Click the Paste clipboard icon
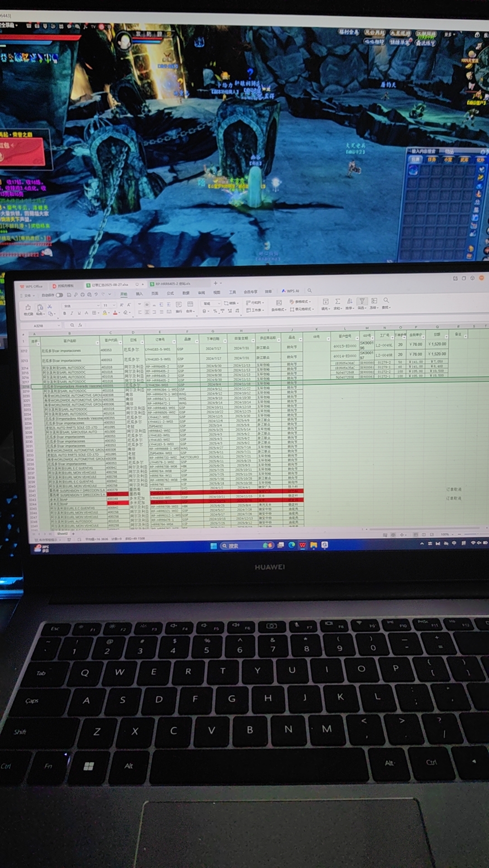Image resolution: width=489 pixels, height=868 pixels. point(40,307)
